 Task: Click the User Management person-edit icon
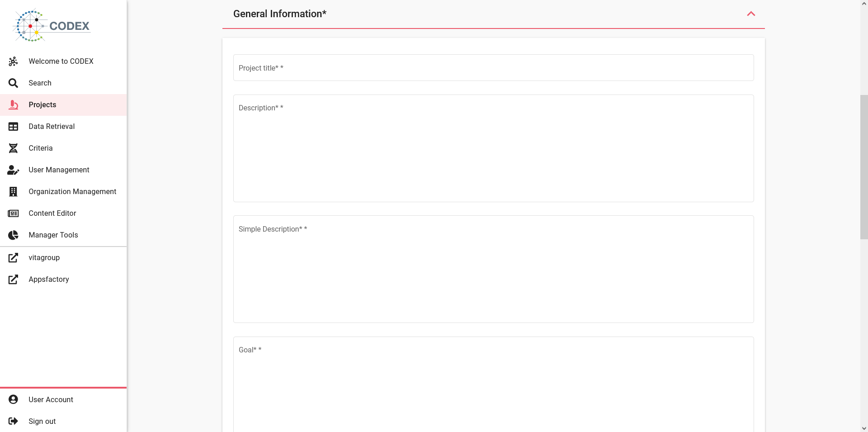(13, 170)
